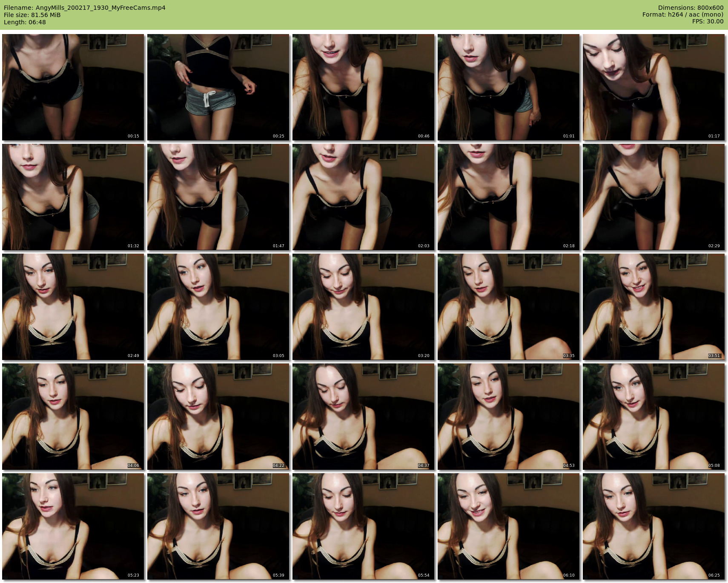Select the thumbnail timestamped 02:18
The height and width of the screenshot is (583, 728).
coord(508,197)
